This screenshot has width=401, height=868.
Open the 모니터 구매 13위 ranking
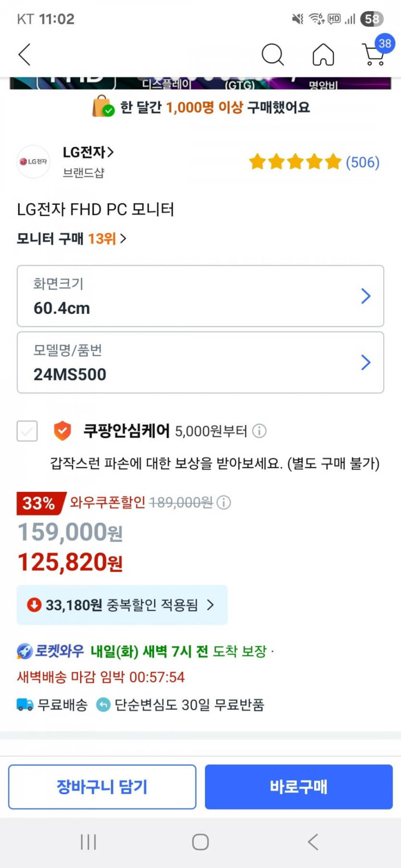(72, 238)
